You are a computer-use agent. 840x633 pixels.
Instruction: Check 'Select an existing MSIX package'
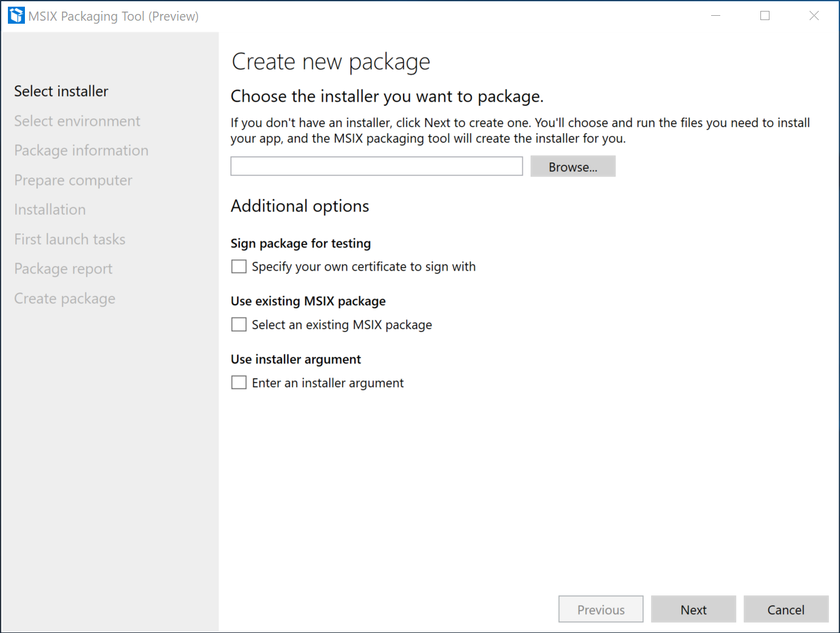coord(239,325)
